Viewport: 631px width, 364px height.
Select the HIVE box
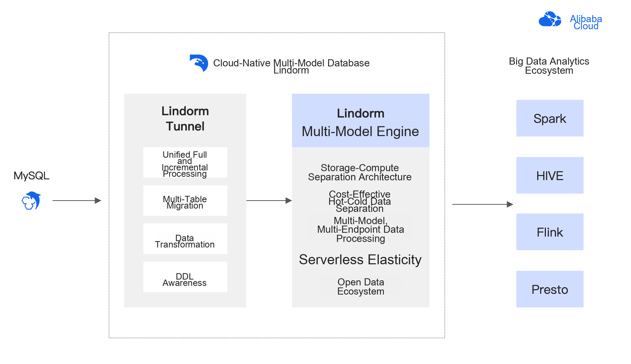click(550, 176)
